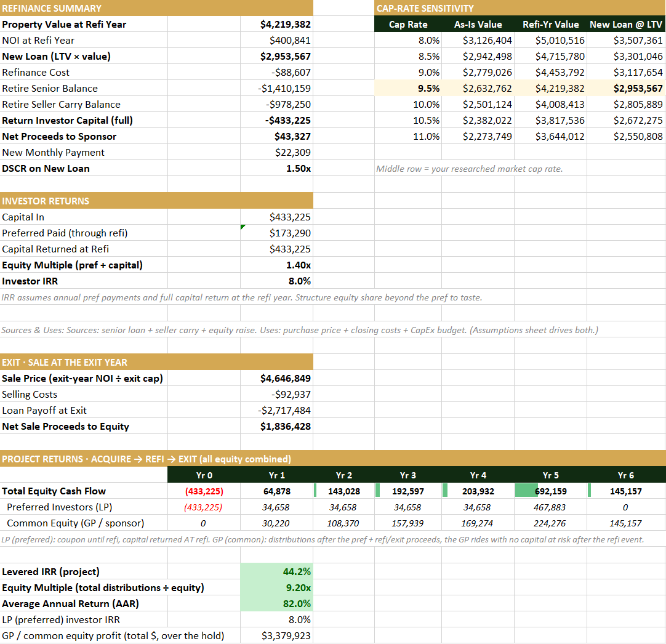Click the IRR assumptions italic note

click(x=242, y=297)
